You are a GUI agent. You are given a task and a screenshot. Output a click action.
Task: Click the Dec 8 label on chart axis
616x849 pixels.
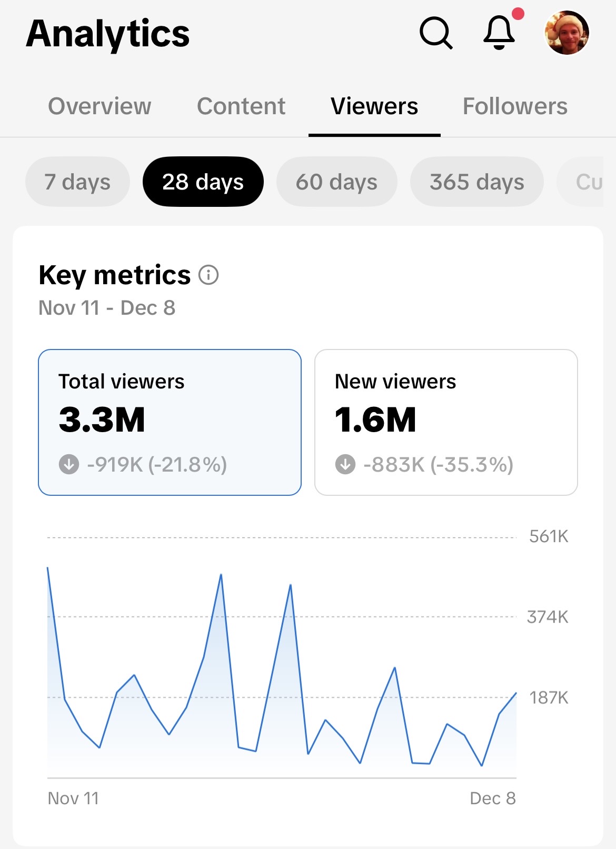(x=492, y=798)
